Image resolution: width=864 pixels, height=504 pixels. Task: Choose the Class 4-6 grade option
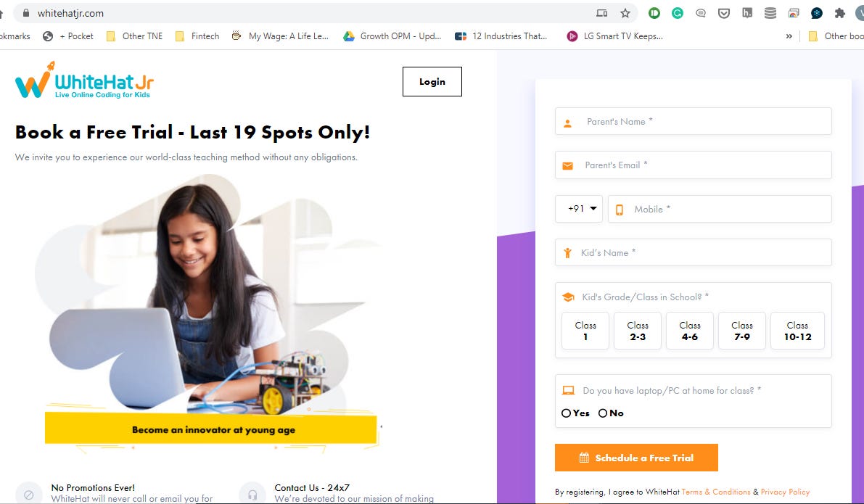tap(690, 331)
